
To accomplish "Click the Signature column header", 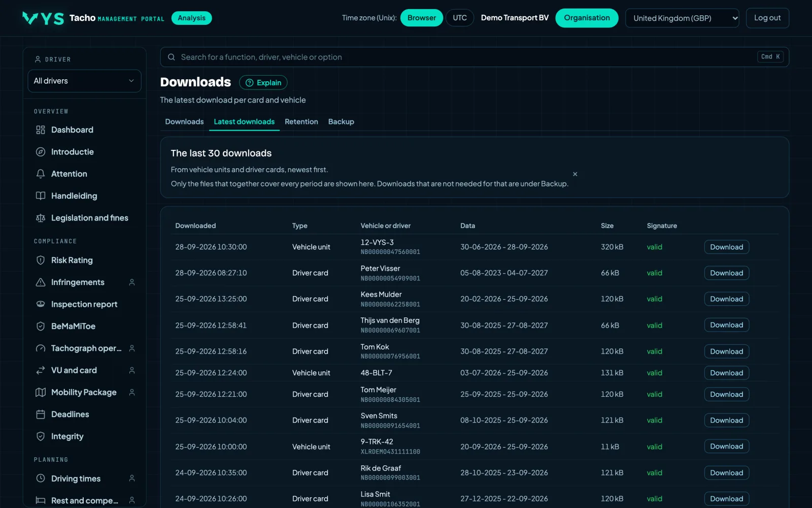I will 662,226.
